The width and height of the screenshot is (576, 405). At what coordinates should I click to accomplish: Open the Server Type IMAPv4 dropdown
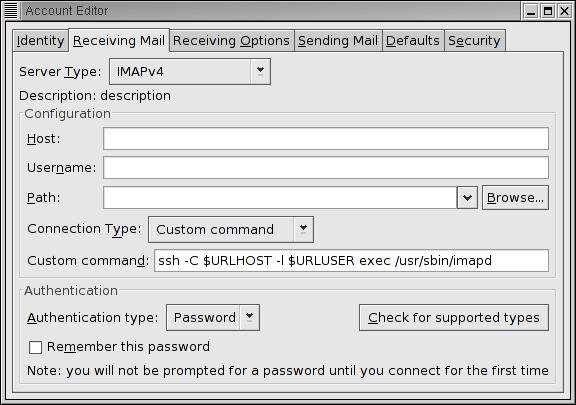pos(190,71)
